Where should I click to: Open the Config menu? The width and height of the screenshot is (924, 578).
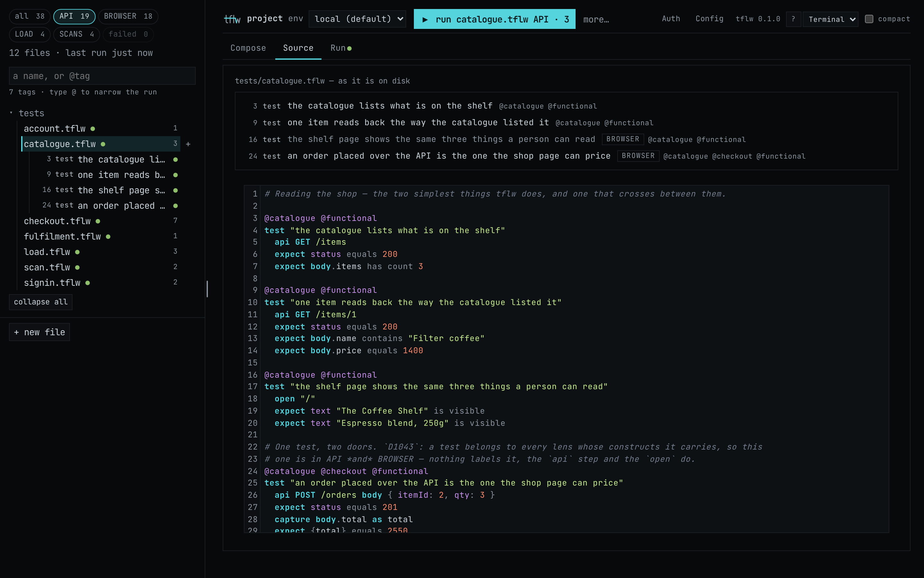click(x=709, y=19)
